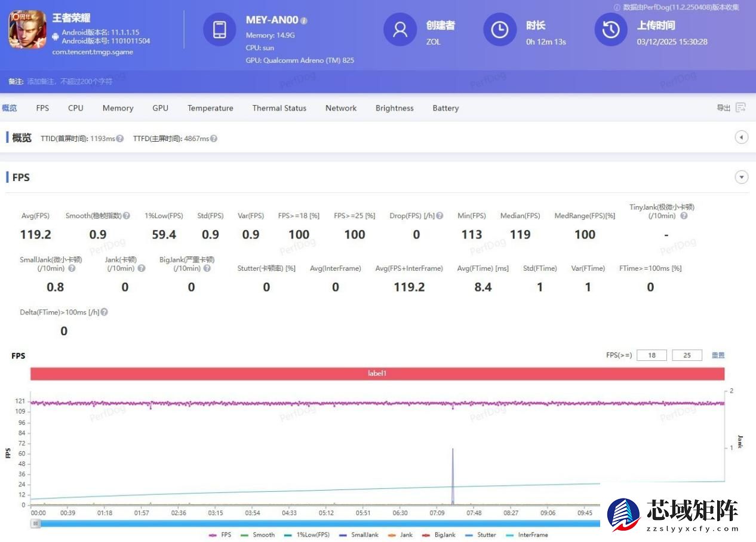This screenshot has width=756, height=542.
Task: Collapse the overview section arrow button
Action: (x=741, y=138)
